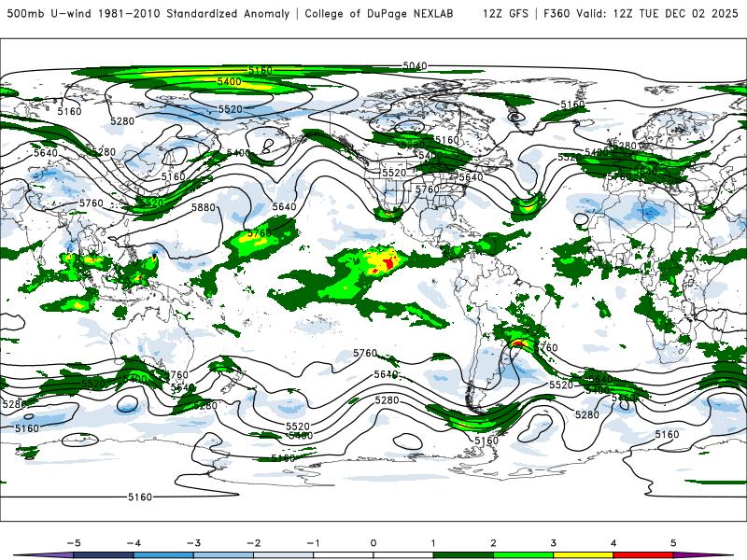
Task: Click the valid time 'TUE DEC 02 2025'
Action: 688,13
